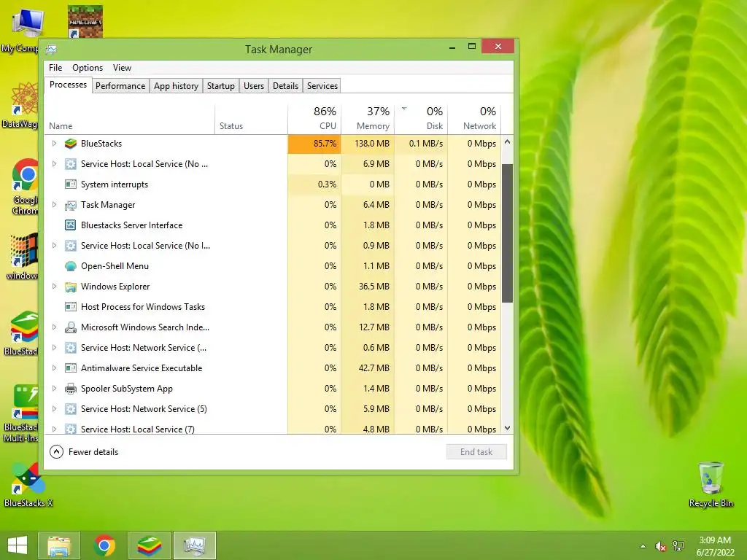Open the File menu
The image size is (747, 560).
point(55,68)
